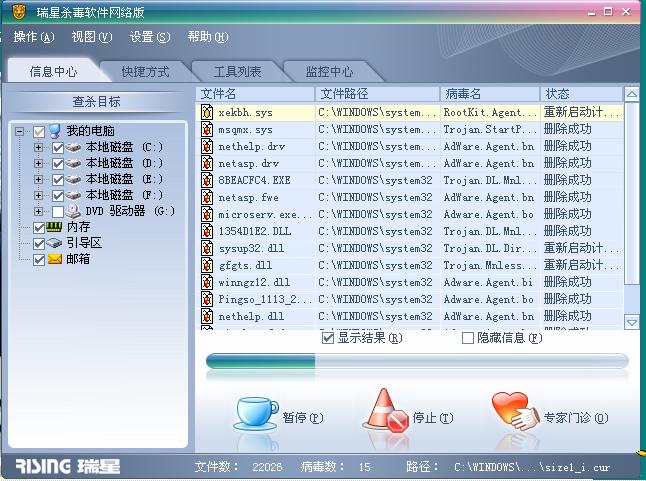Uncheck 本地磁盘 (C:) checkbox
Viewport: 646px width, 481px height.
(58, 148)
